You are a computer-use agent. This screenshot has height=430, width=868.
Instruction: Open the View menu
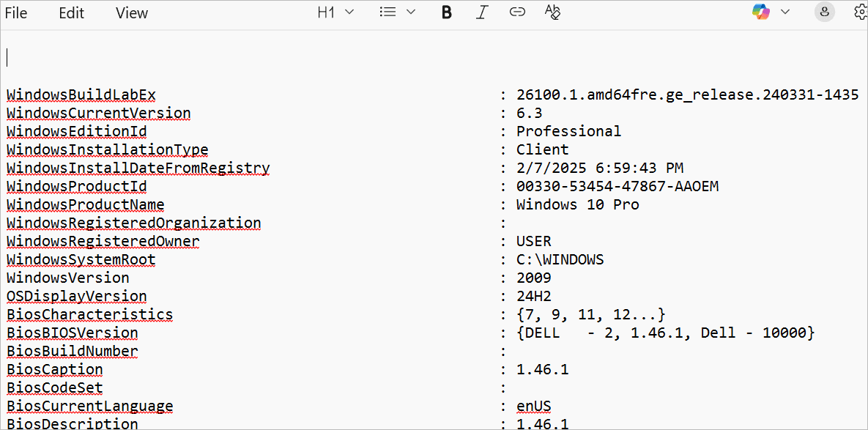click(x=132, y=13)
